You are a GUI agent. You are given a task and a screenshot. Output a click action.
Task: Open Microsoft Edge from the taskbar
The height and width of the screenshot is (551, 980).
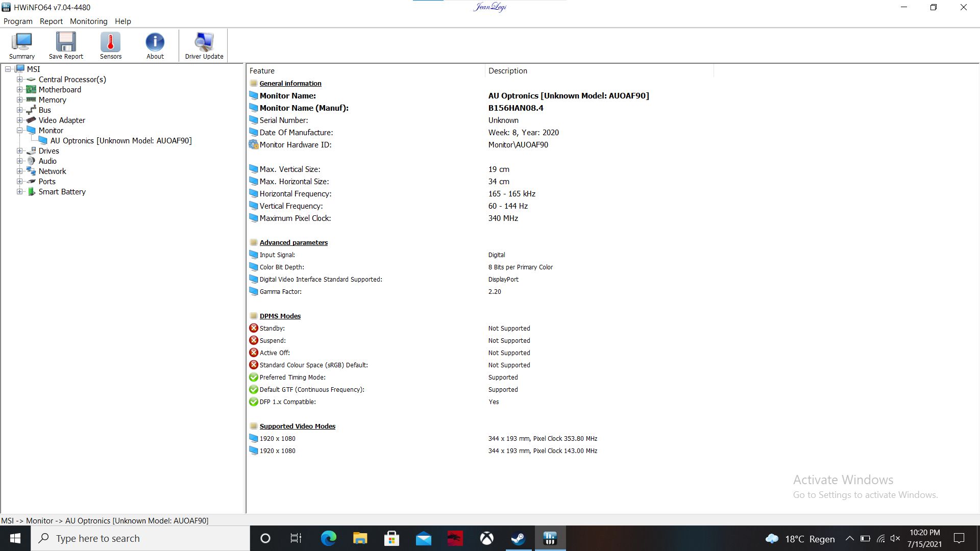[328, 538]
